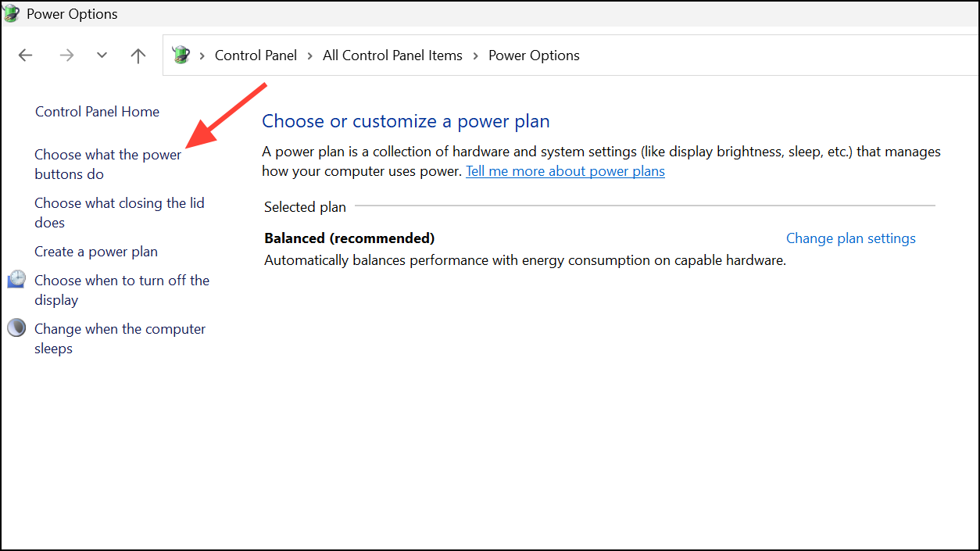The image size is (980, 551).
Task: Click the back navigation arrow
Action: (x=25, y=55)
